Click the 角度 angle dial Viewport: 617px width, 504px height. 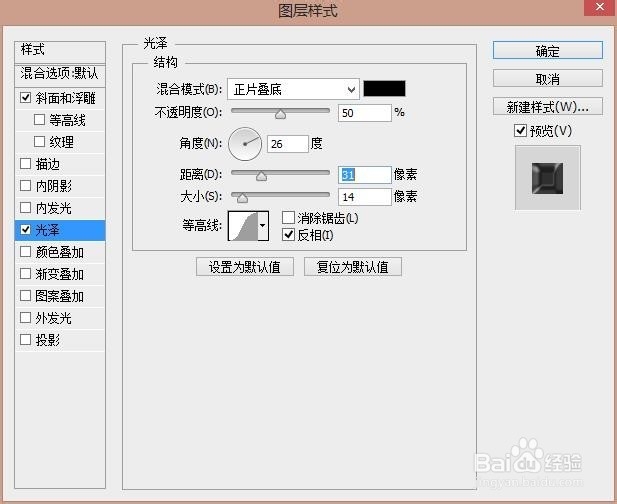click(x=245, y=144)
